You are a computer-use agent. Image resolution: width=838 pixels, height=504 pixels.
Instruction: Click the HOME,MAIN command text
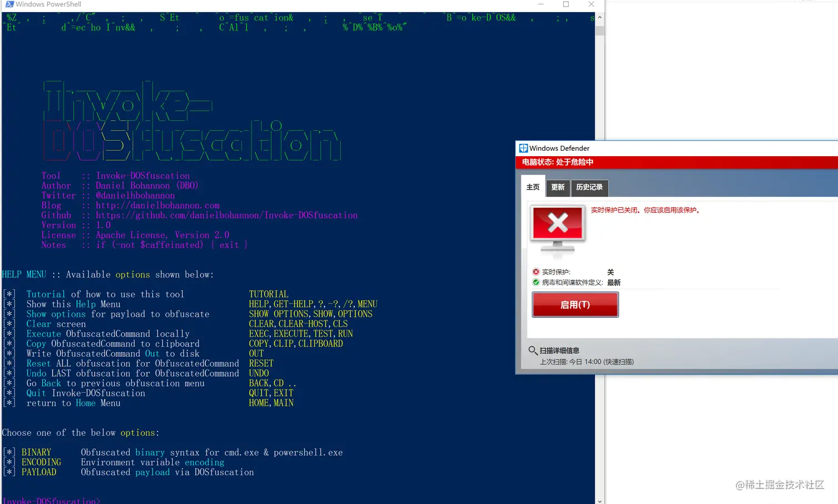pos(271,403)
